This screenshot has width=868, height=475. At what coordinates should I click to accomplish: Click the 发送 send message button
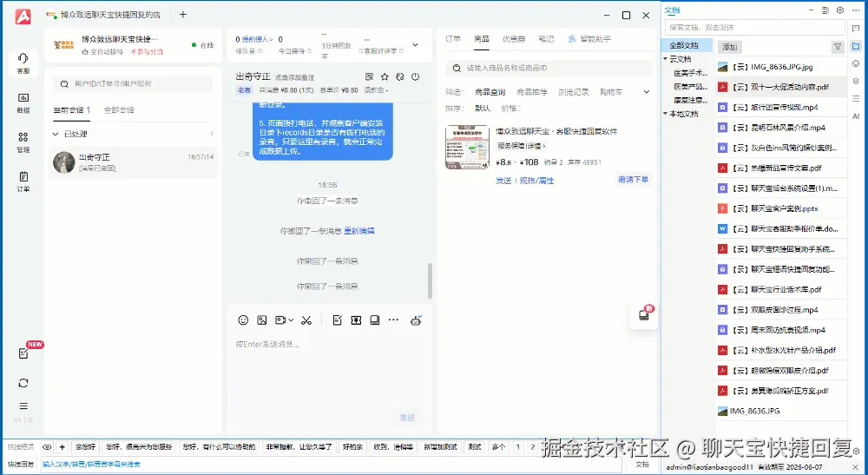[407, 418]
